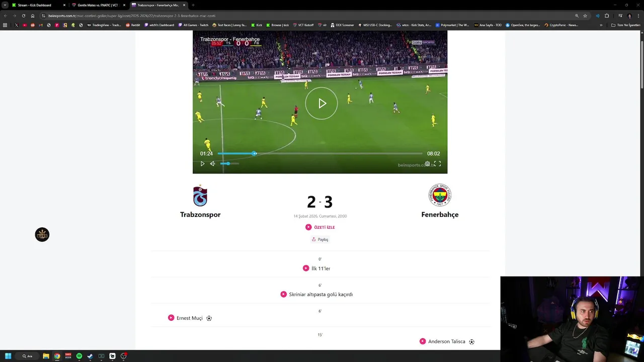The width and height of the screenshot is (644, 362).
Task: Open the Tüm Yer İşaretleri bookmarks folder
Action: pos(625,25)
